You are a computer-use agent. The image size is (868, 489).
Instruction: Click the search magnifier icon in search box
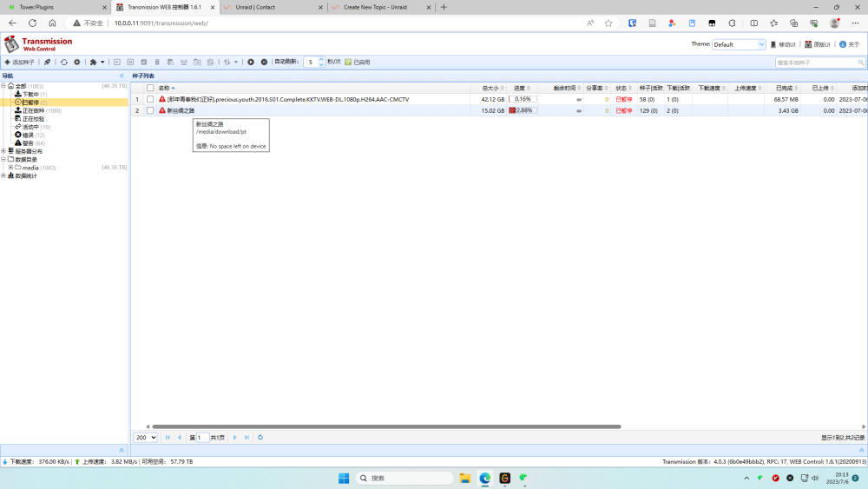pos(861,63)
